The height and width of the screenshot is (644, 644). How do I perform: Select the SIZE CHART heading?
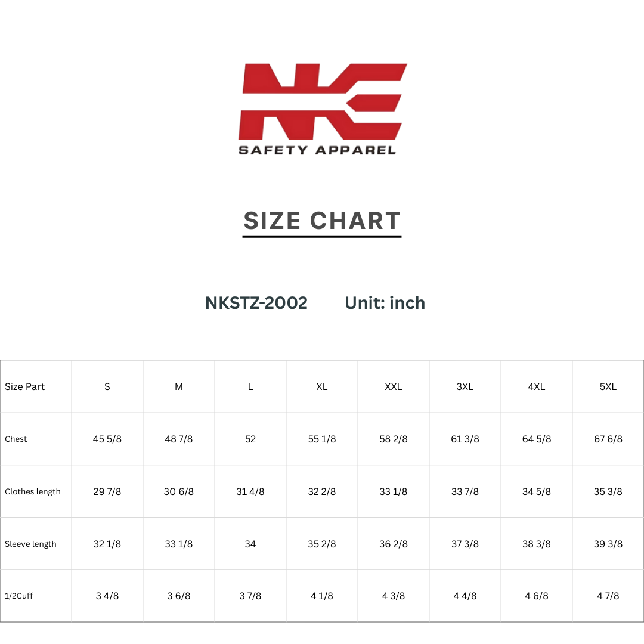(x=322, y=221)
